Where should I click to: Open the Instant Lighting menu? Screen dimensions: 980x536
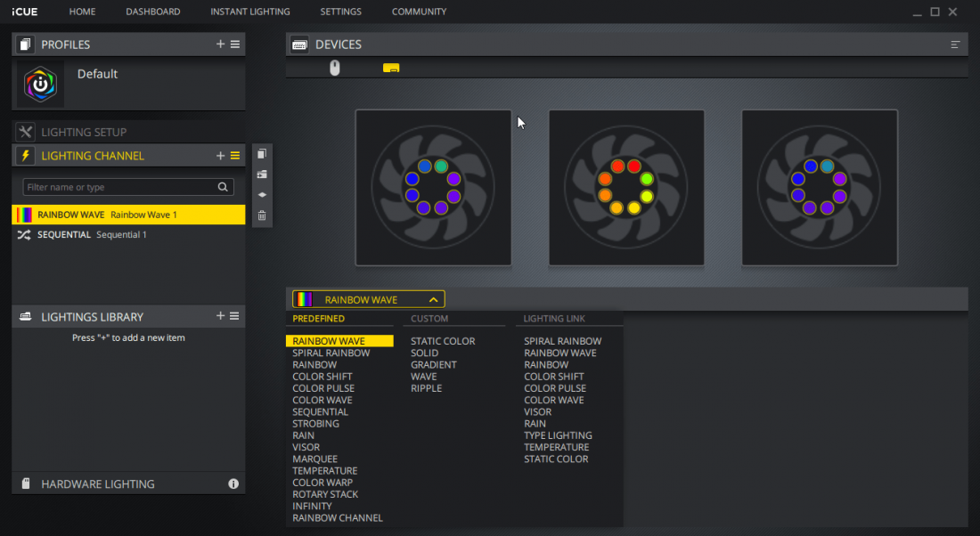pos(249,12)
